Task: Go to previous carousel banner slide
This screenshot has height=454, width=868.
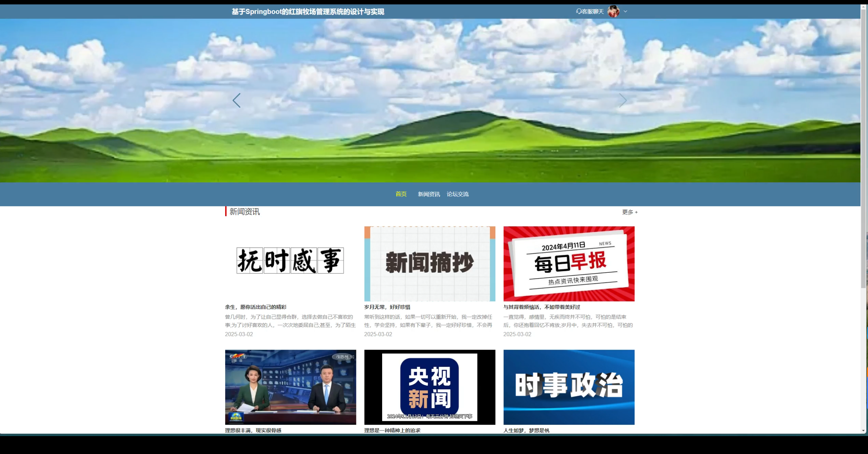Action: pos(237,101)
